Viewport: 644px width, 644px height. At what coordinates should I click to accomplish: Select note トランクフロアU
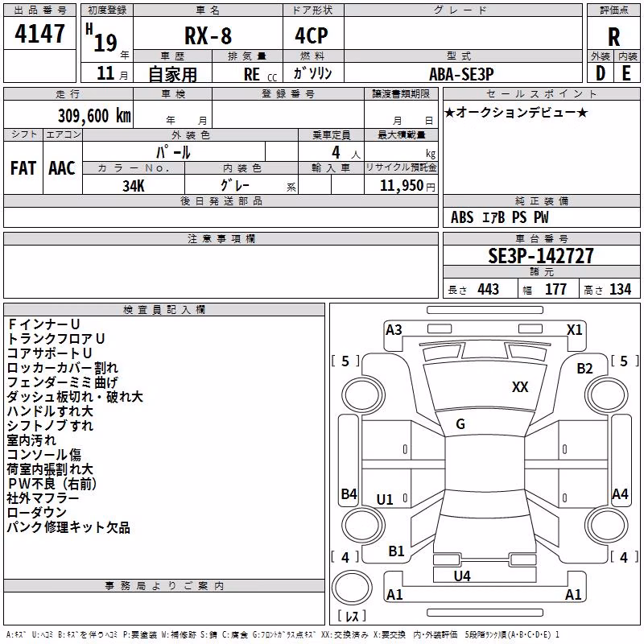(x=56, y=339)
